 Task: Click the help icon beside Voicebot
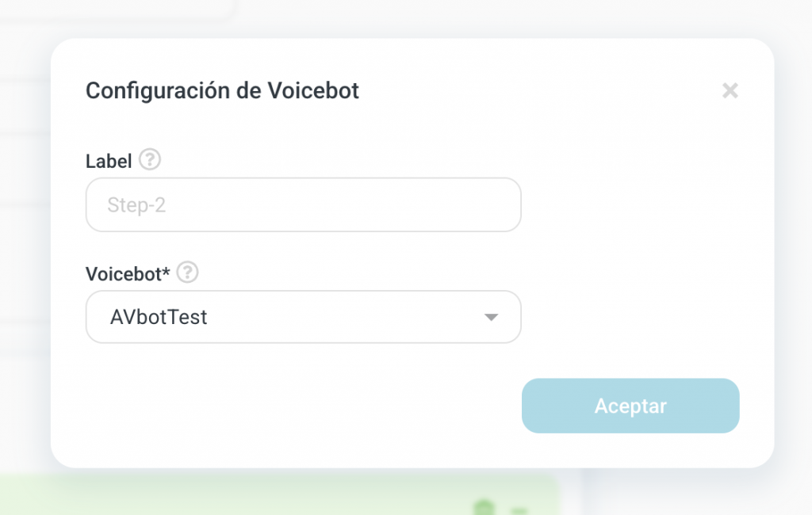(188, 273)
